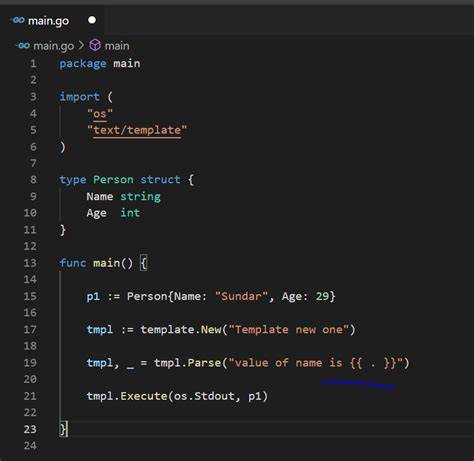Image resolution: width=474 pixels, height=461 pixels.
Task: Click the "Sundar" string literal
Action: [x=241, y=296]
